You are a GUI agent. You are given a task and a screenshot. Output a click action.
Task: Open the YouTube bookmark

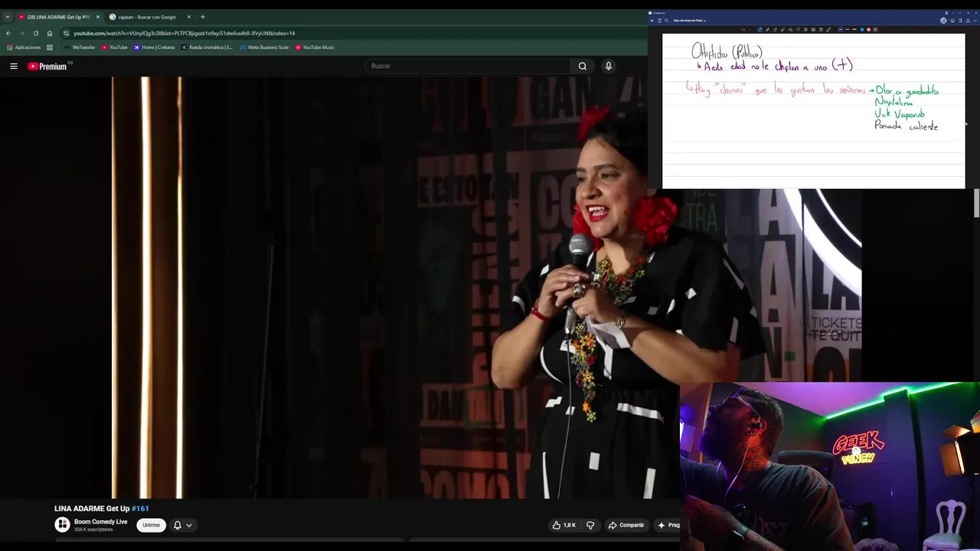coord(115,47)
